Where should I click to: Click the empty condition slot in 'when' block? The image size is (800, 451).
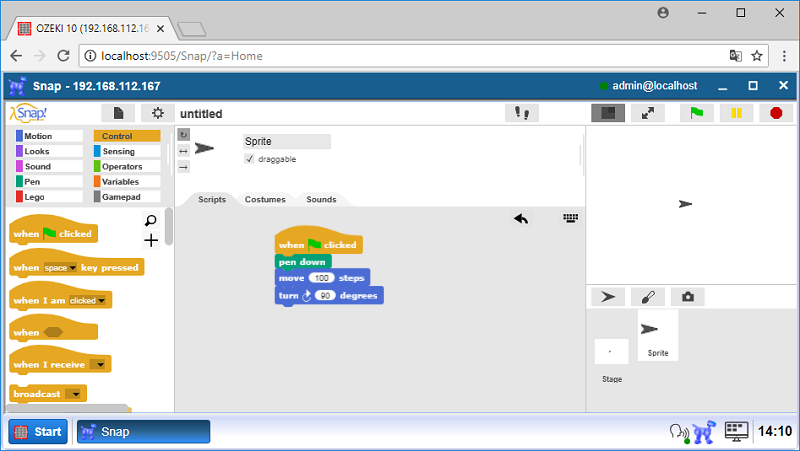[x=53, y=333]
